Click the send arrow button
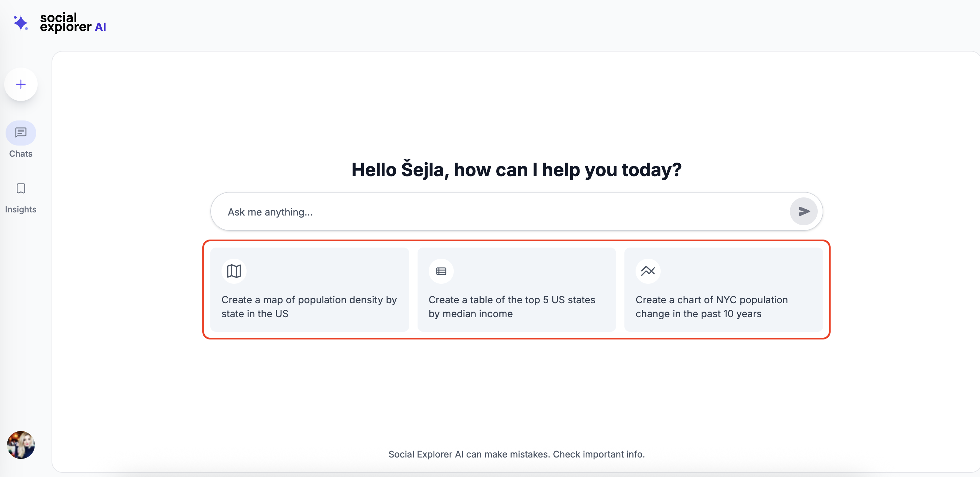 (x=803, y=211)
